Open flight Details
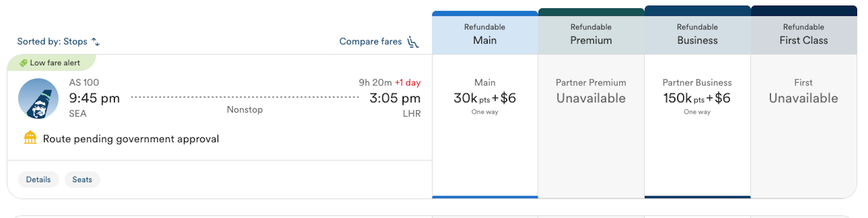The height and width of the screenshot is (218, 868). 39,179
